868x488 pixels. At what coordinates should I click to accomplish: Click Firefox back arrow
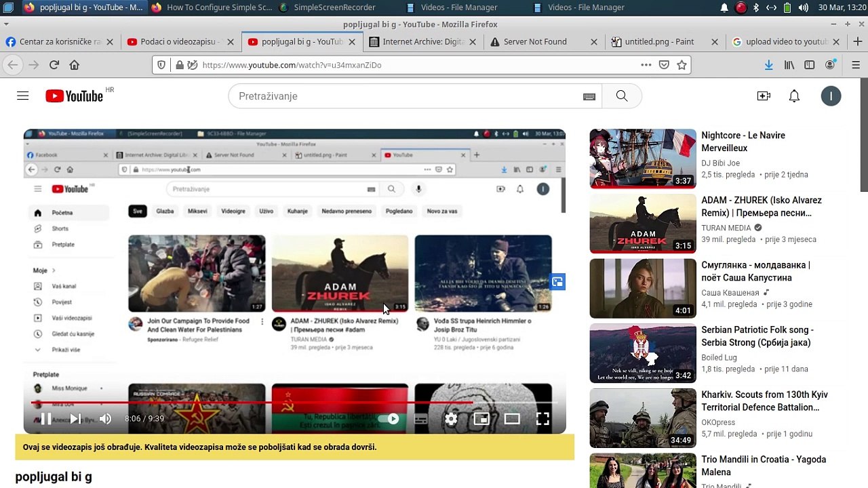(x=13, y=65)
